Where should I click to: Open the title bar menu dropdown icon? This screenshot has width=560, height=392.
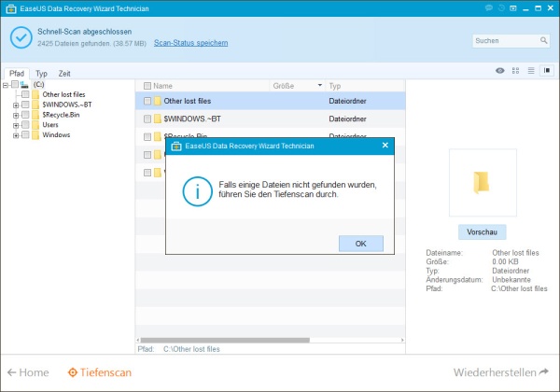pos(512,8)
